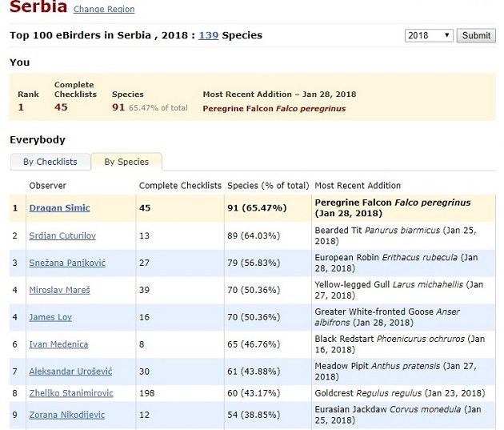504x430 pixels.
Task: Open James Loy's profile link
Action: 50,317
